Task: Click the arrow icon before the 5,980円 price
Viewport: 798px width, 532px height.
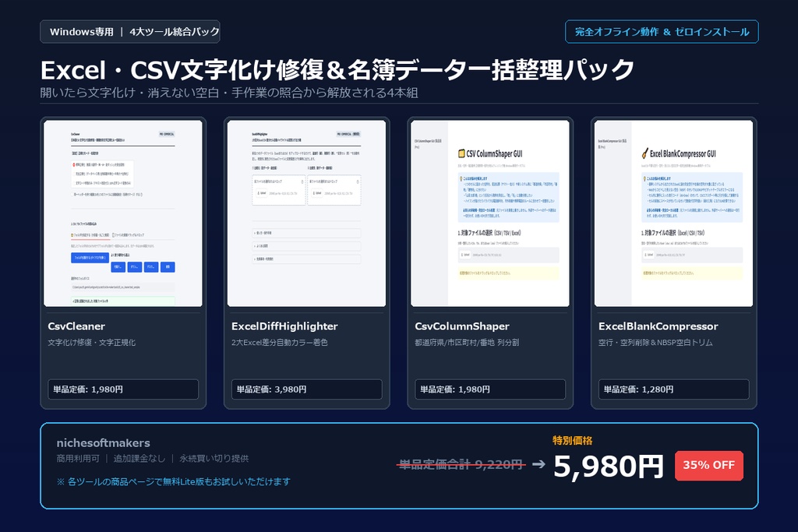Action: click(538, 464)
